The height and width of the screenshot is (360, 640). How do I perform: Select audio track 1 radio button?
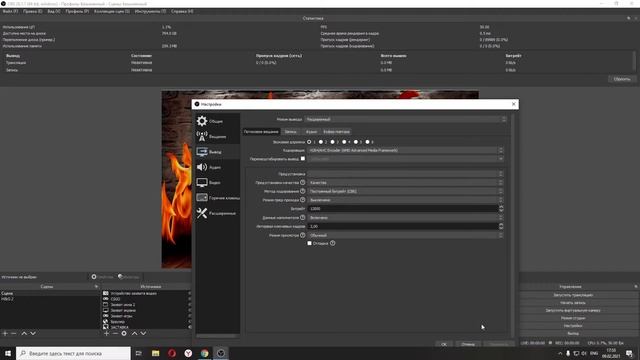tap(309, 142)
